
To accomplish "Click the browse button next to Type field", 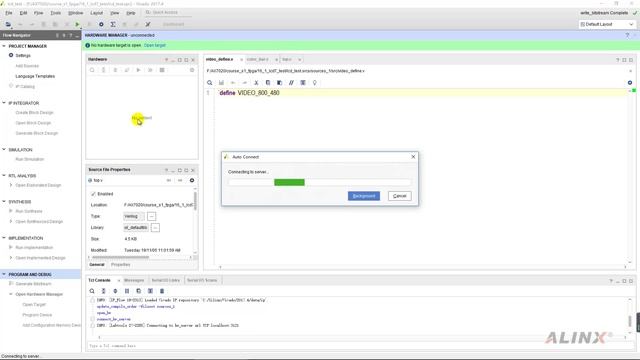I will (x=151, y=216).
